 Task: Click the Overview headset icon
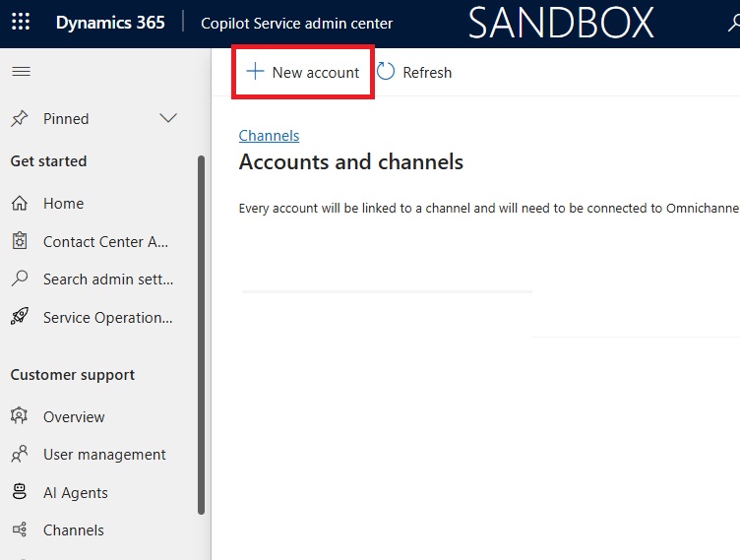pyautogui.click(x=19, y=415)
